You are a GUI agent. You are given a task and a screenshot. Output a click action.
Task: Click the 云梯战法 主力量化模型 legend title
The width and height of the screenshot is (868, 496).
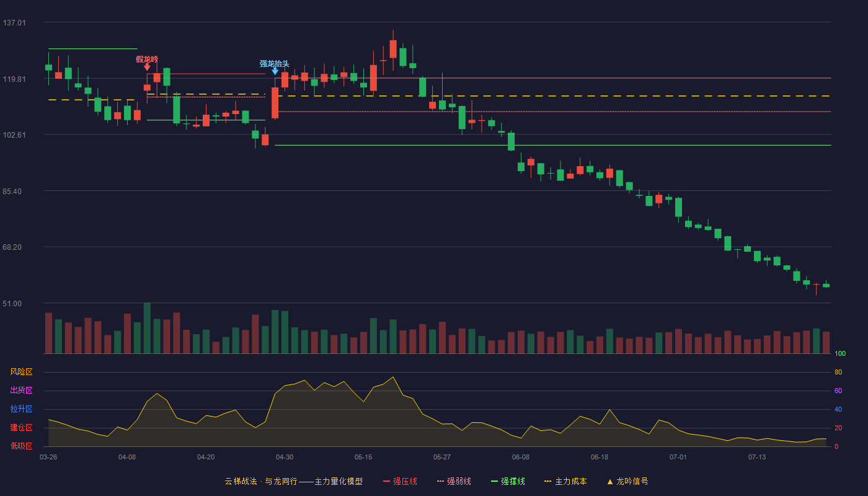(x=294, y=481)
